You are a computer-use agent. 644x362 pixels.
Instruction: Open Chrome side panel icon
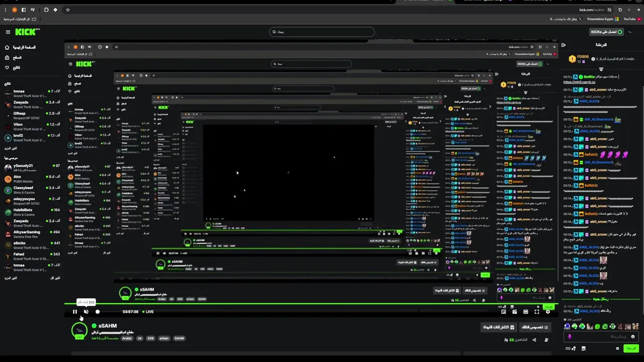coord(23,10)
